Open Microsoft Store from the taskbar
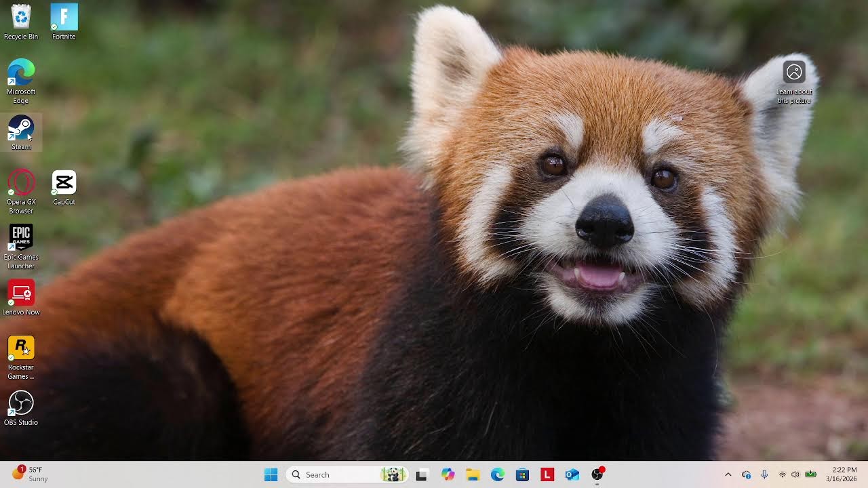 (x=522, y=474)
